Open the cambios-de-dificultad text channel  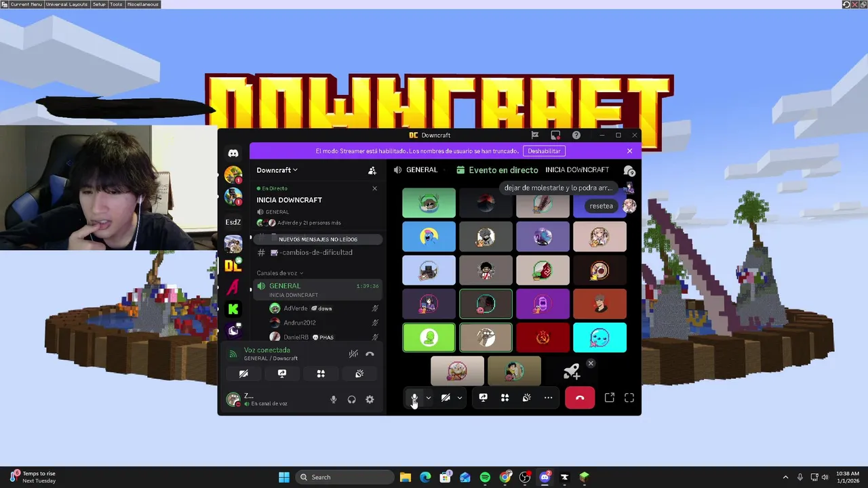pyautogui.click(x=317, y=253)
